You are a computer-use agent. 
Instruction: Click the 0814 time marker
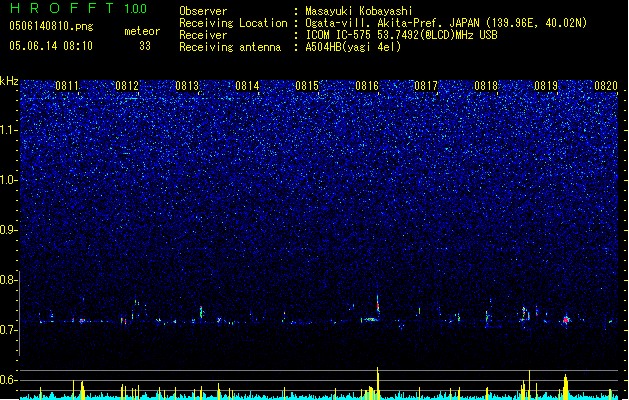(247, 86)
